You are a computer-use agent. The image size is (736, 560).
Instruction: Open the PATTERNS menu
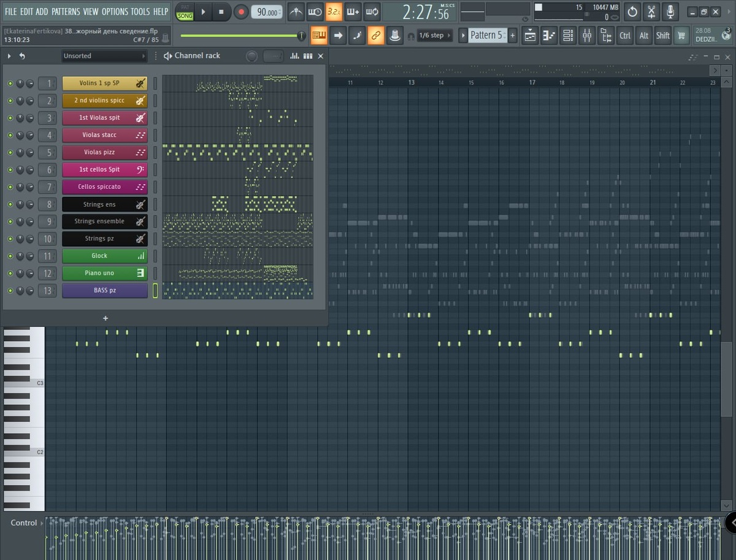[x=66, y=12]
